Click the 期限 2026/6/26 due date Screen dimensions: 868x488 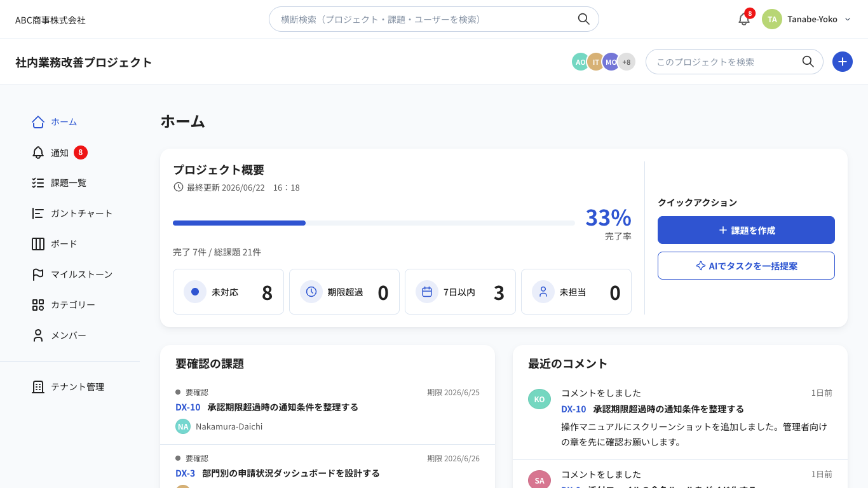point(453,459)
